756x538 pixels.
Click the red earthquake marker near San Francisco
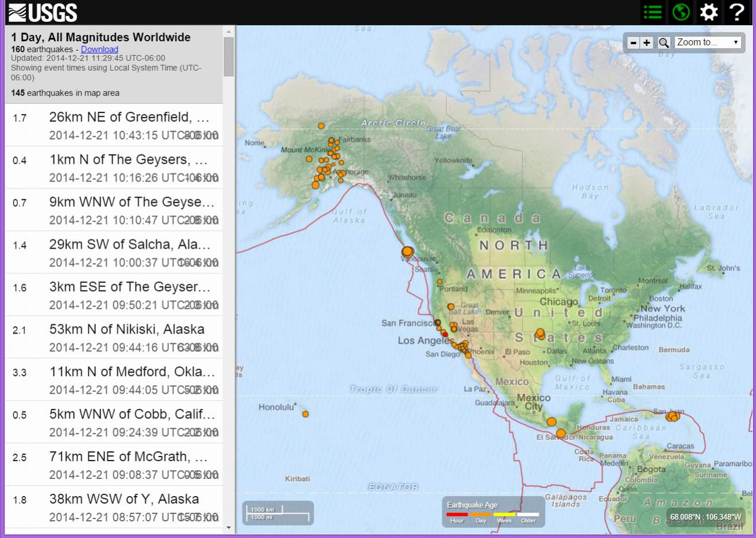(445, 334)
